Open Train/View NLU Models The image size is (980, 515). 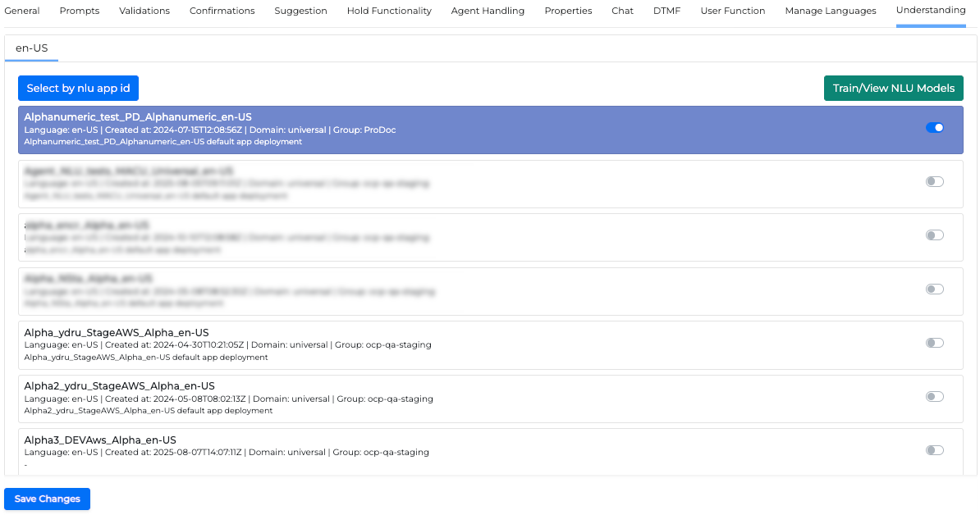coord(893,89)
